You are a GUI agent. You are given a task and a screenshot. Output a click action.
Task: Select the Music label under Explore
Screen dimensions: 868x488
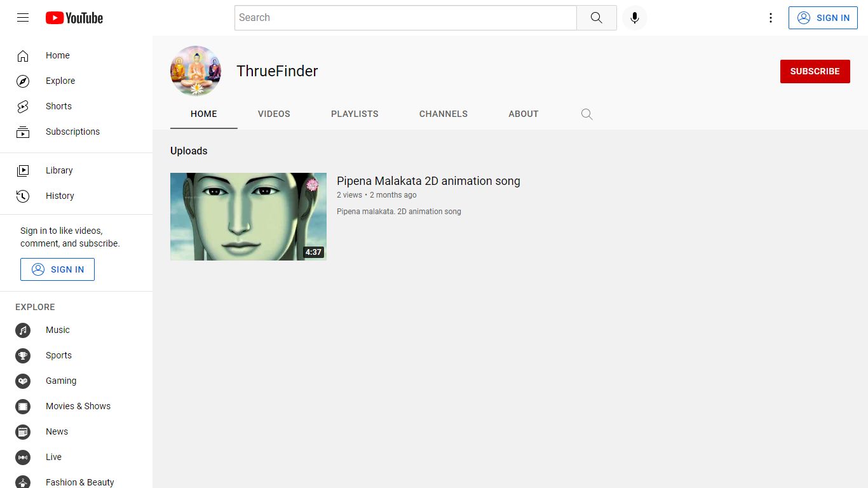(58, 330)
